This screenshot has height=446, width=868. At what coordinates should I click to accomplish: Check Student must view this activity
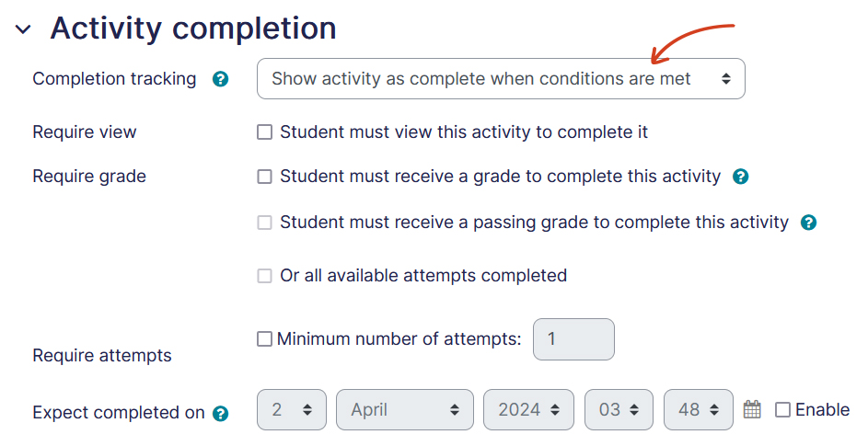[x=265, y=132]
